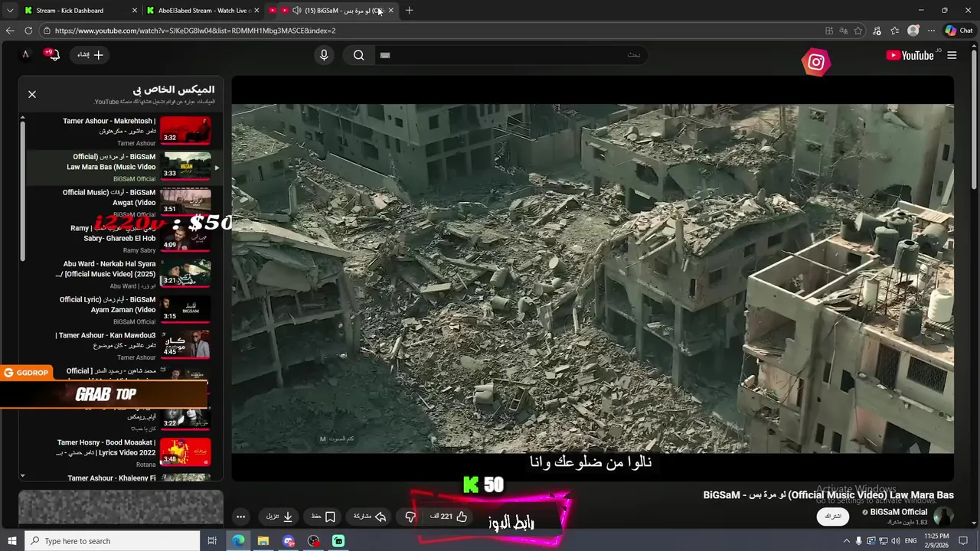This screenshot has height=551, width=980.
Task: Dislike the video with thumbs down
Action: (x=410, y=517)
